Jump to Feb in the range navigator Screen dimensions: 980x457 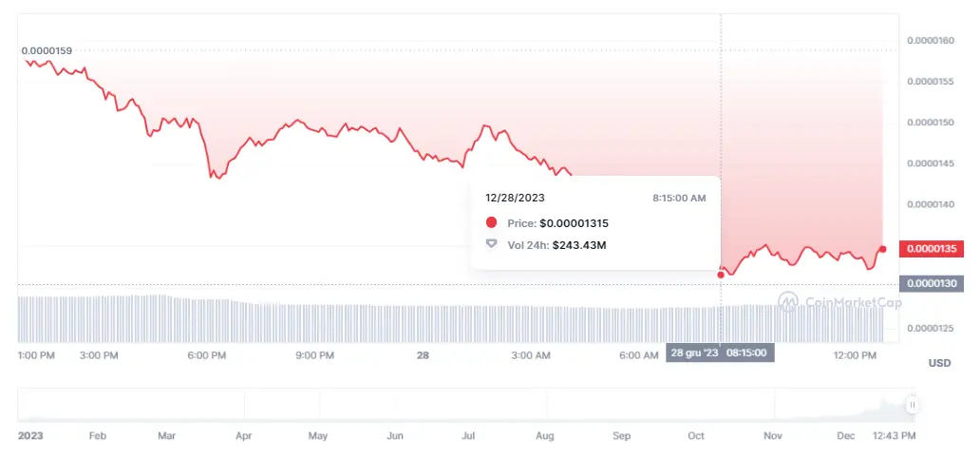[97, 435]
